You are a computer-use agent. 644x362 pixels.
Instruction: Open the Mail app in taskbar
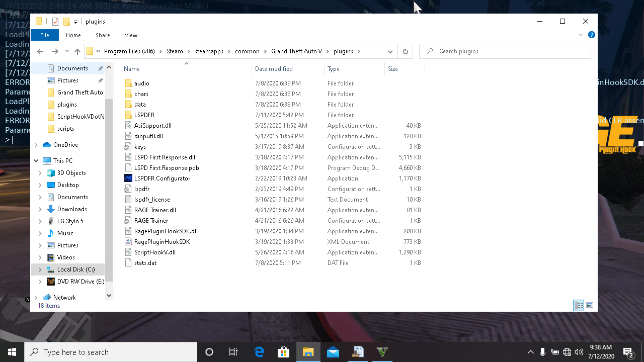pyautogui.click(x=333, y=352)
